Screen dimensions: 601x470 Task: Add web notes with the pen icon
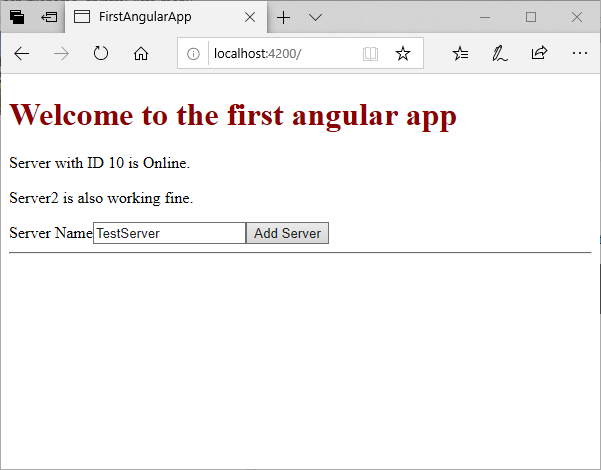(x=499, y=53)
